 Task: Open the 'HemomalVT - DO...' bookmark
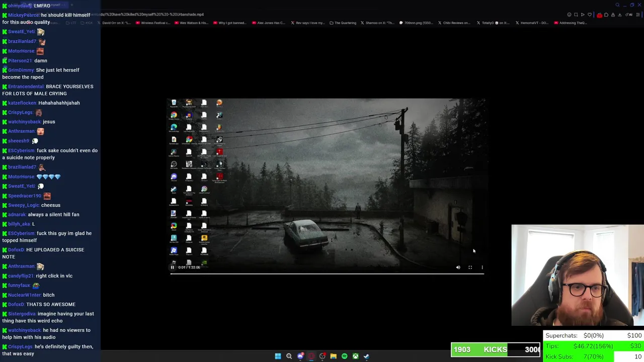point(531,23)
